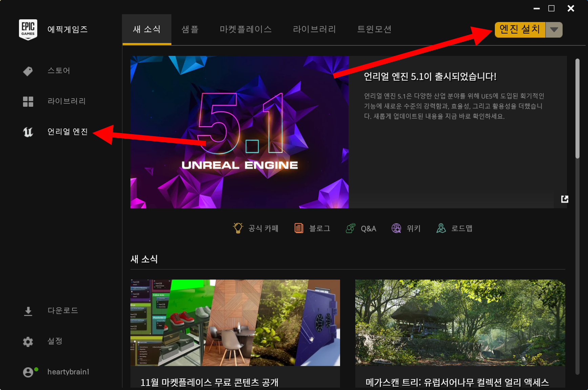Switch to the 새 소식 tab
The width and height of the screenshot is (588, 390).
[x=147, y=29]
